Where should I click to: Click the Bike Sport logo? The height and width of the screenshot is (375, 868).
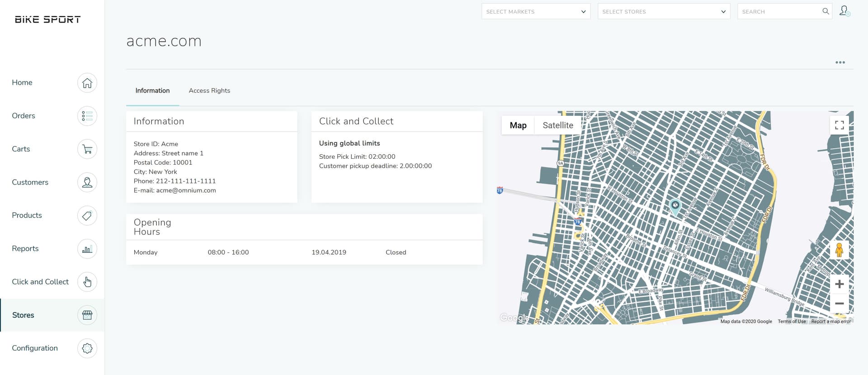pos(47,19)
